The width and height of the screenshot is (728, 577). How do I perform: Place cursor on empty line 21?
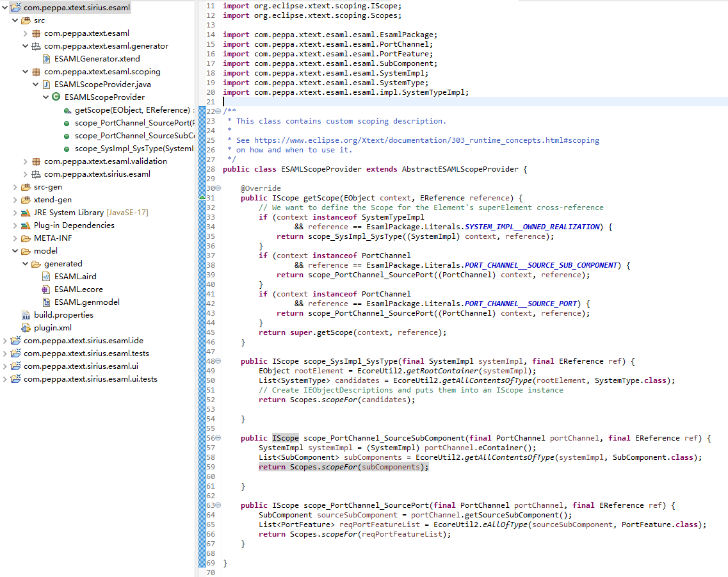pyautogui.click(x=474, y=102)
